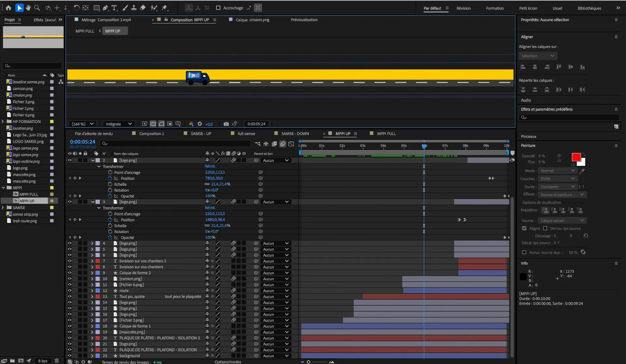Image resolution: width=626 pixels, height=364 pixels.
Task: Open the Révision workspace
Action: pyautogui.click(x=463, y=8)
